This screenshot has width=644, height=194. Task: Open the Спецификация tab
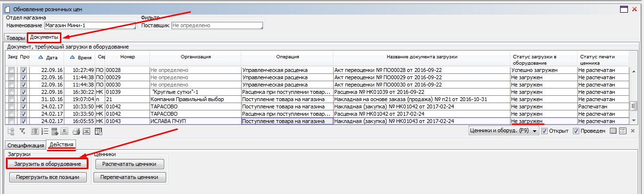click(x=25, y=145)
